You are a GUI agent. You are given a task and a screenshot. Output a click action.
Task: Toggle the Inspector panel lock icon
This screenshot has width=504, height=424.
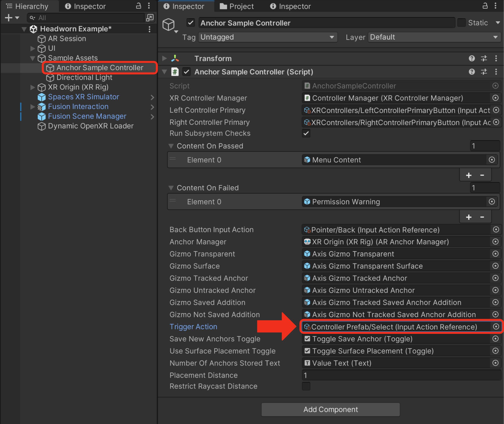tap(485, 6)
